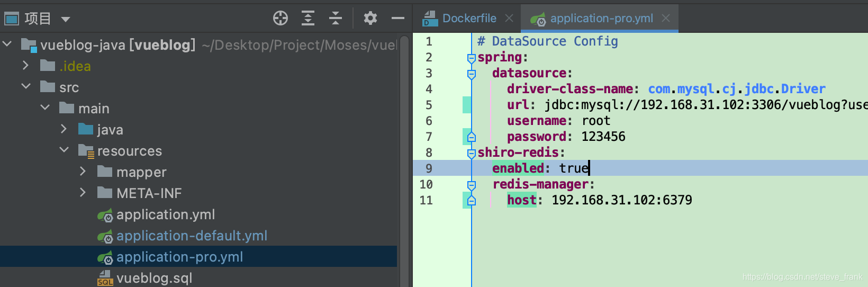Click the fold end marker on line 11
The image size is (868, 287).
(472, 201)
